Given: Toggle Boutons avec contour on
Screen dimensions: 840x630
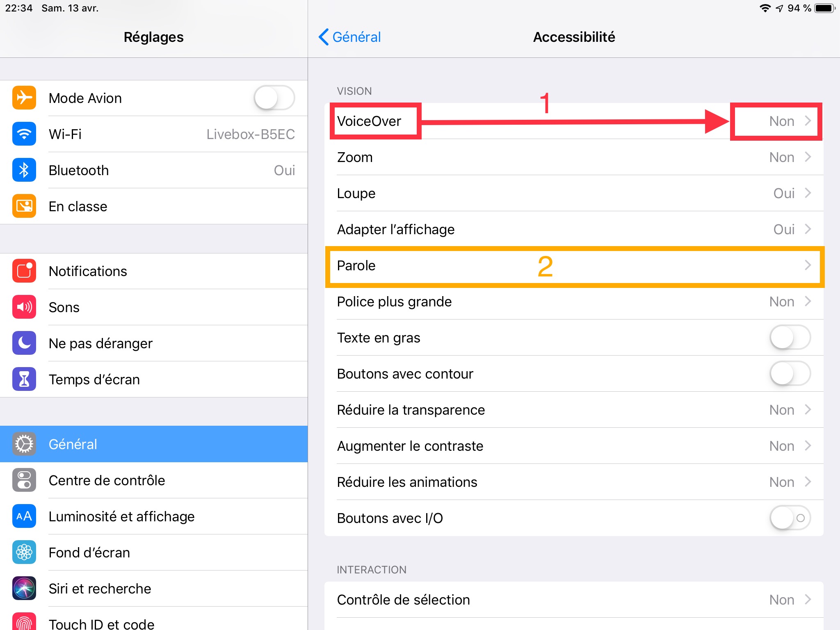Looking at the screenshot, I should (790, 374).
